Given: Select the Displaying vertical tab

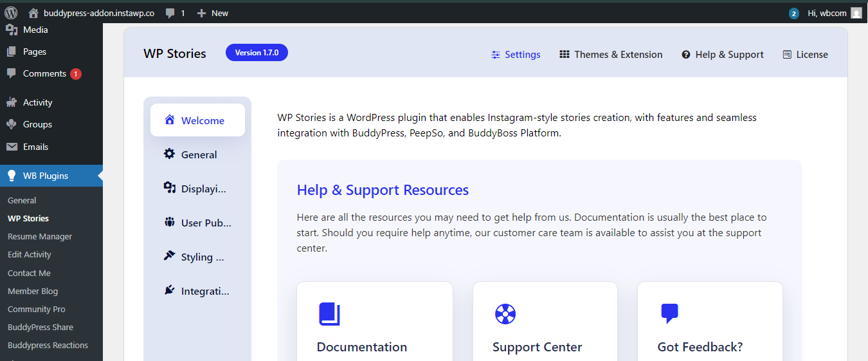Looking at the screenshot, I should pos(197,189).
